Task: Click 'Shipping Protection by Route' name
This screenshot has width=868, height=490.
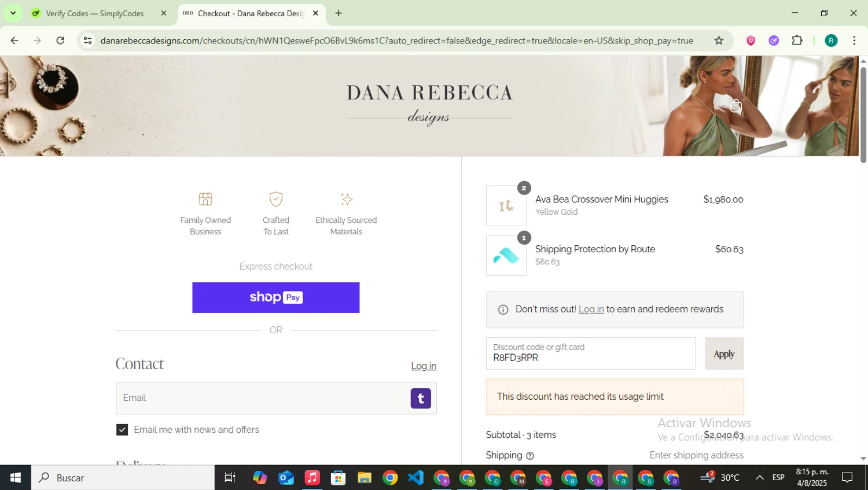Action: point(595,249)
